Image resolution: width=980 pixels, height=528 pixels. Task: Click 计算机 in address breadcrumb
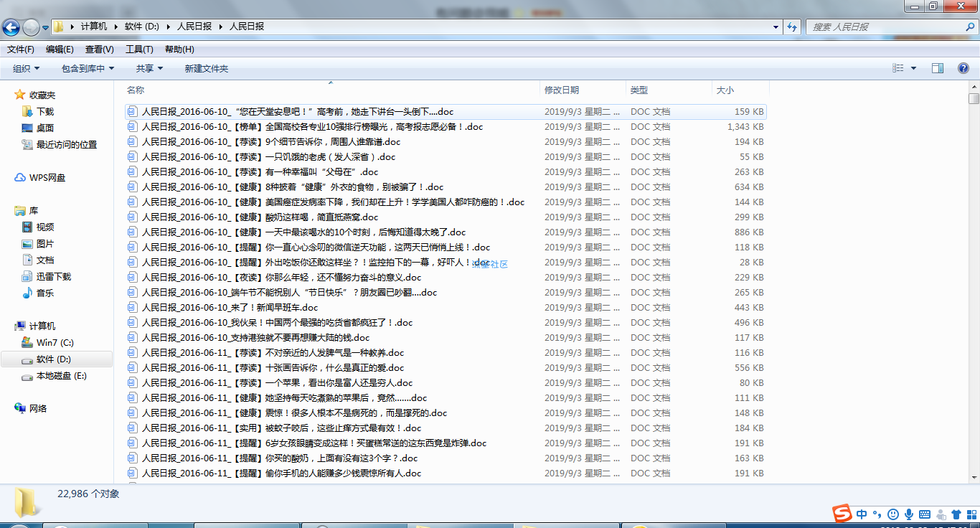93,27
